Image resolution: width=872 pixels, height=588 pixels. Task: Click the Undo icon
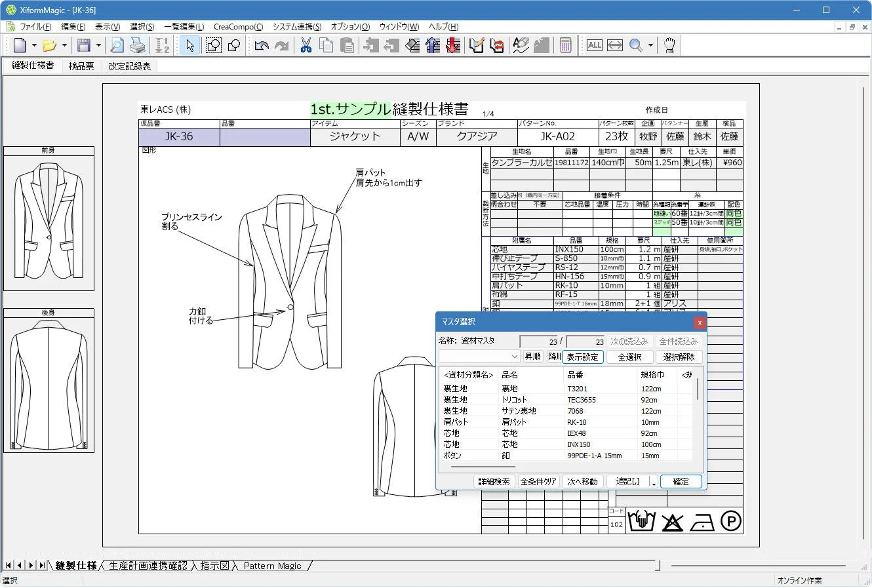click(262, 45)
